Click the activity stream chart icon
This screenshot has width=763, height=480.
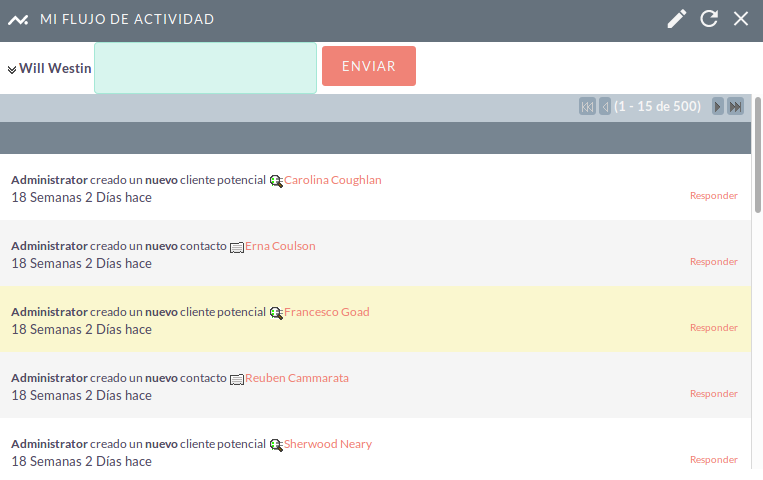(x=18, y=19)
